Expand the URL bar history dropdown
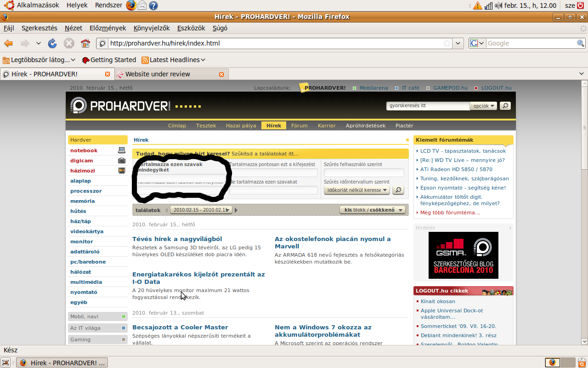 pyautogui.click(x=458, y=43)
